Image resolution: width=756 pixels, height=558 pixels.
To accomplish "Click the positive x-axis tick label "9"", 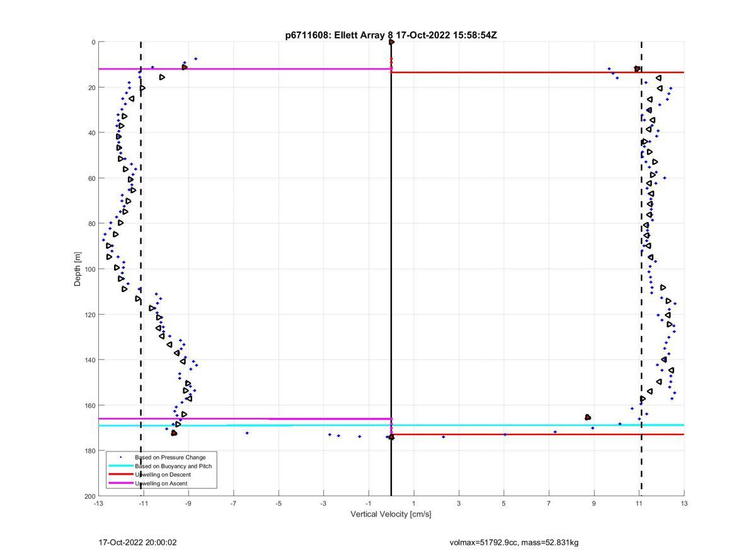I will point(594,503).
